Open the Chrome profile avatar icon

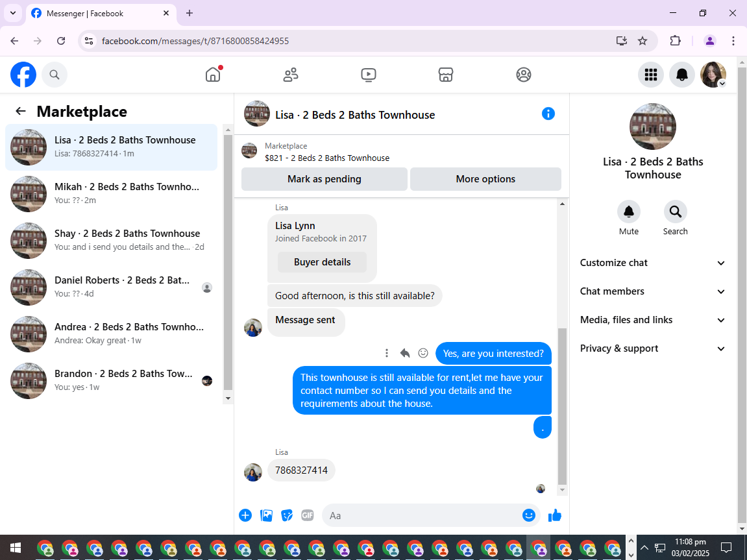(x=710, y=41)
